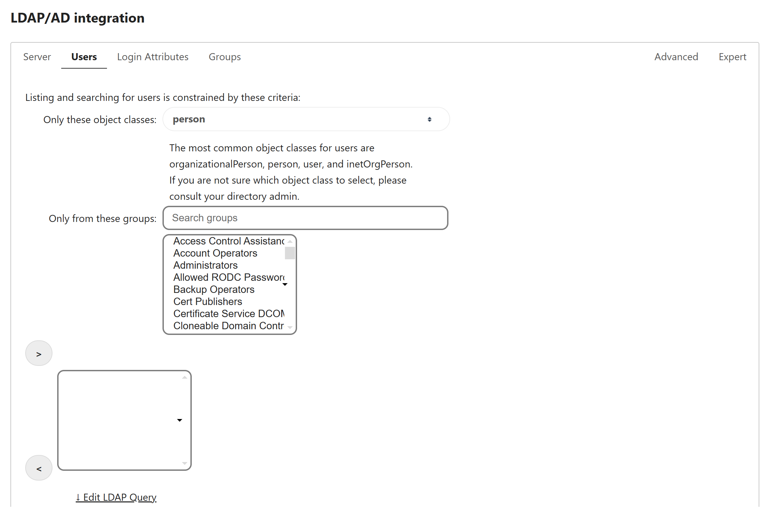
Task: Click Edit LDAP Query link
Action: [x=116, y=497]
